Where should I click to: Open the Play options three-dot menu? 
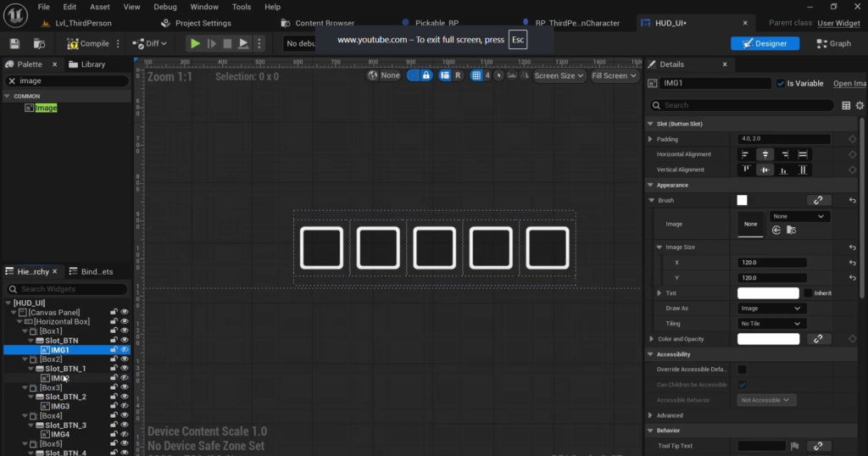(259, 43)
